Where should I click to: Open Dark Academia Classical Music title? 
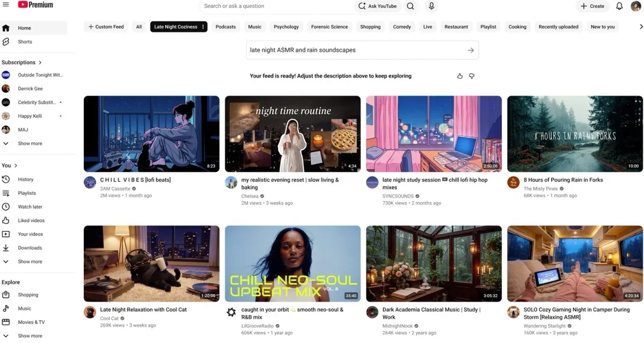point(431,313)
